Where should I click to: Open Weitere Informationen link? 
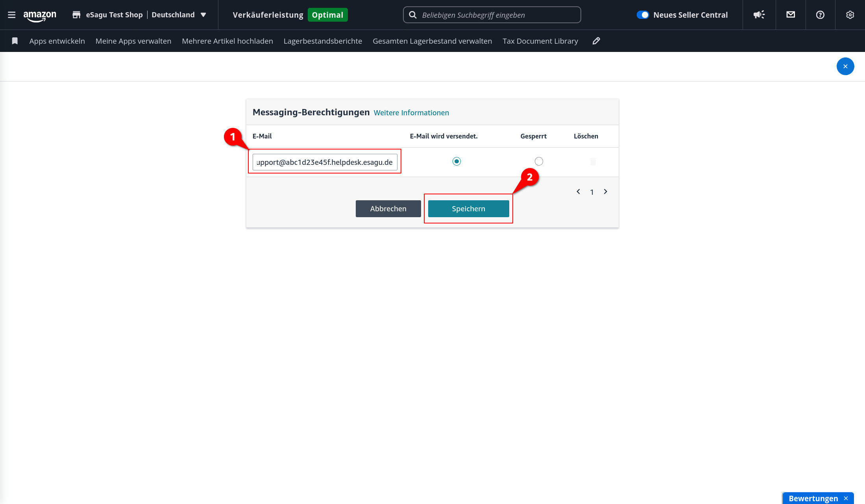[x=411, y=113]
